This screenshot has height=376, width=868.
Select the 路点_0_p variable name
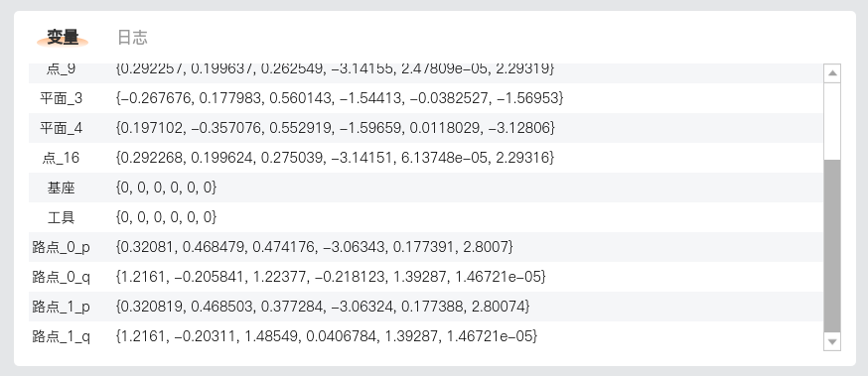61,248
